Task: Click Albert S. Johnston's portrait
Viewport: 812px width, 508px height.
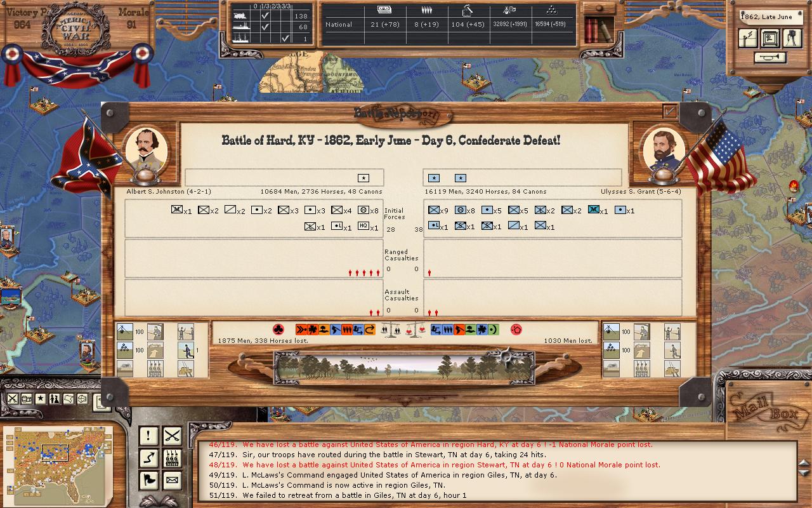Action: click(147, 150)
